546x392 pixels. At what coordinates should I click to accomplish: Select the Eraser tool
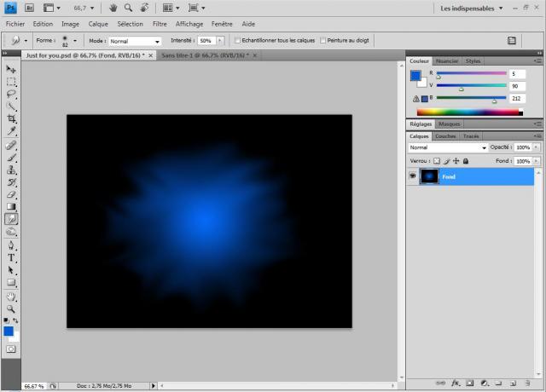coord(11,194)
